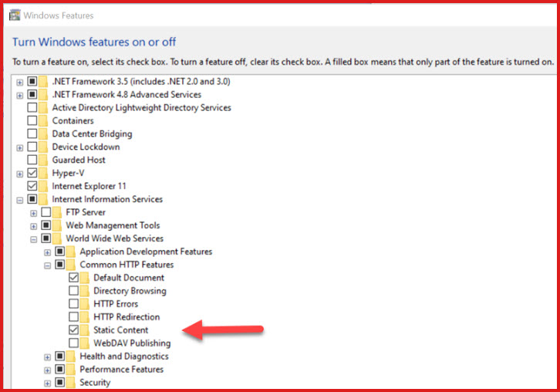Viewport: 560px width, 392px height.
Task: Collapse the Internet Information Services node
Action: [x=19, y=200]
